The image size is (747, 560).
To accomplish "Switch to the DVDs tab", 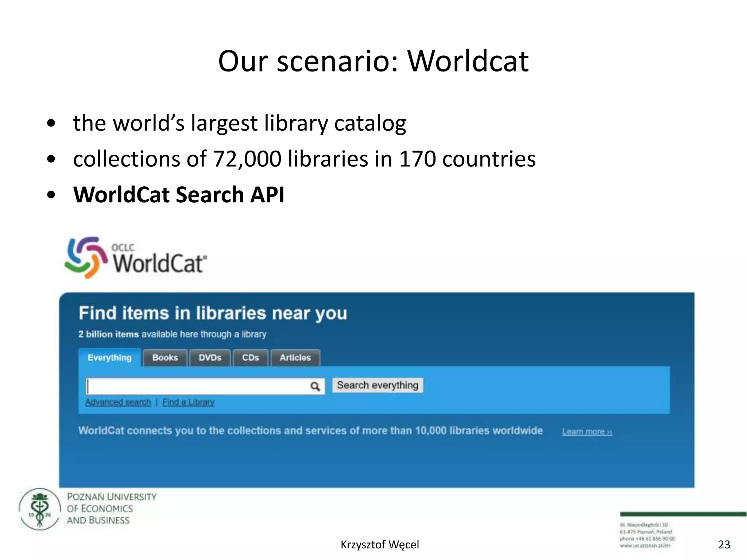I will 210,358.
